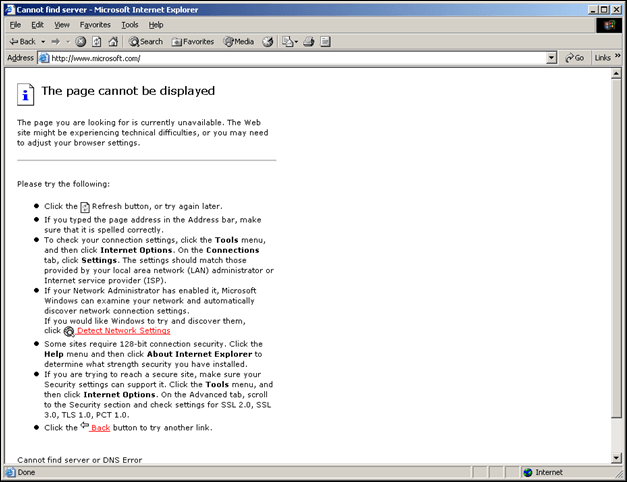
Task: Expand the address bar dropdown list
Action: (x=551, y=58)
